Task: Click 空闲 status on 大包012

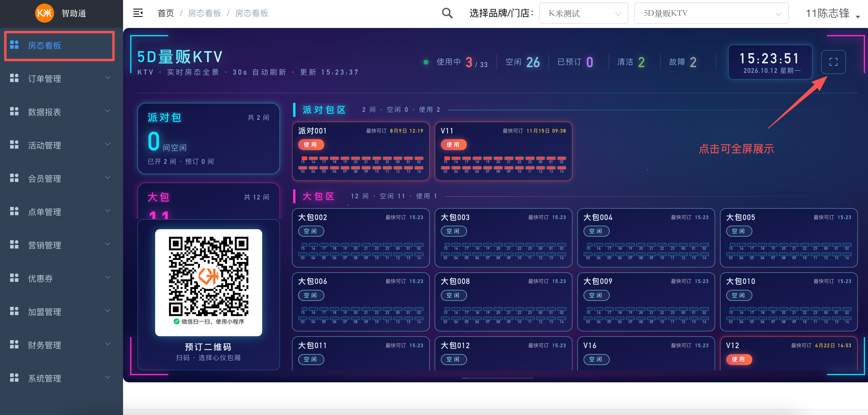Action: point(454,359)
